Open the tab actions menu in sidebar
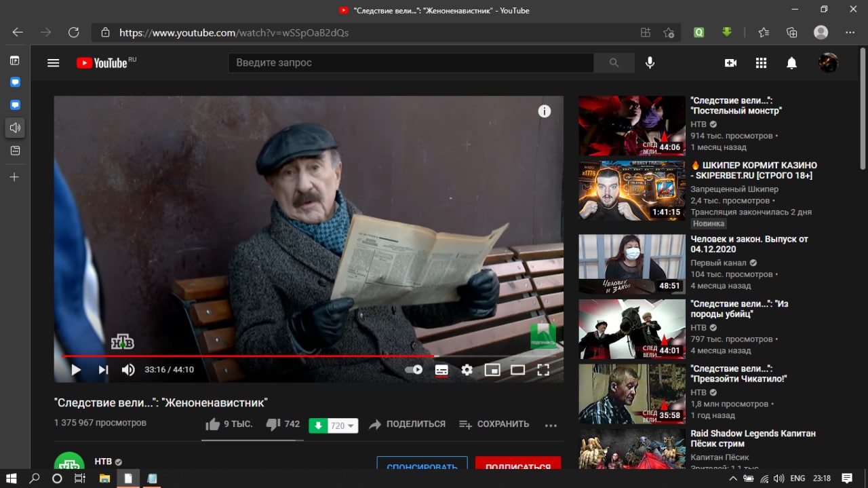This screenshot has height=488, width=868. (x=15, y=60)
